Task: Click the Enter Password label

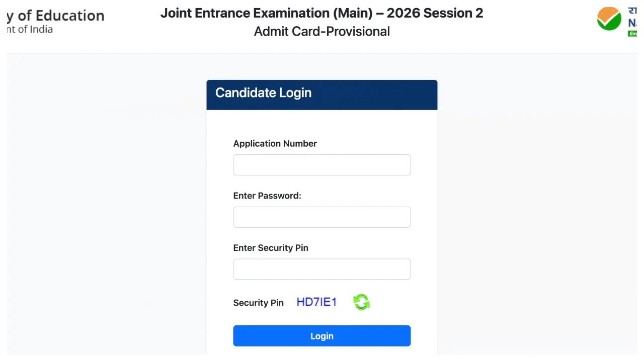Action: (x=267, y=196)
